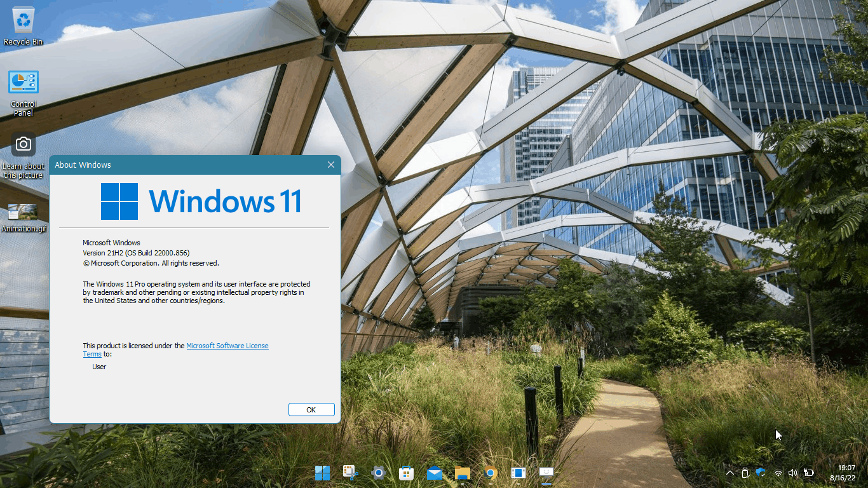868x488 pixels.
Task: Click the Learn about this picture icon
Action: point(24,155)
